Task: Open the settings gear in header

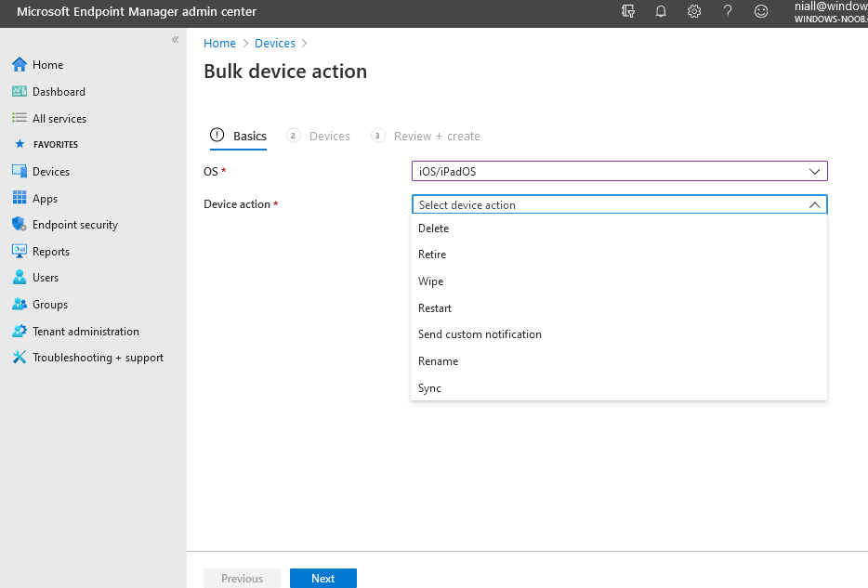Action: pyautogui.click(x=694, y=12)
